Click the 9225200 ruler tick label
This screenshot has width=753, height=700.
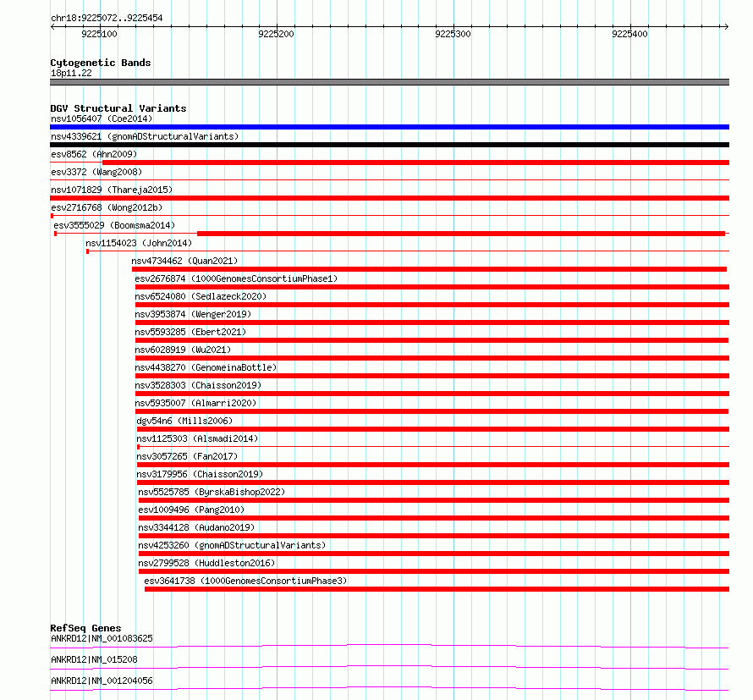(x=276, y=34)
